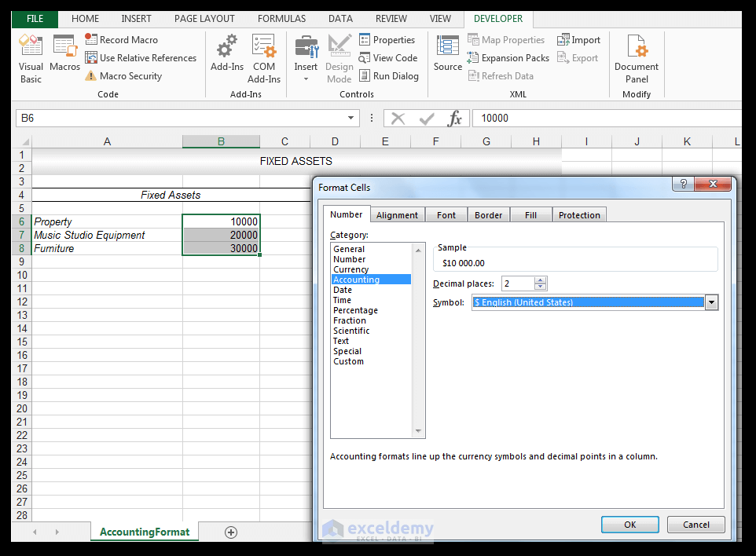Click the Format Cells help button
The height and width of the screenshot is (556, 756).
click(683, 184)
